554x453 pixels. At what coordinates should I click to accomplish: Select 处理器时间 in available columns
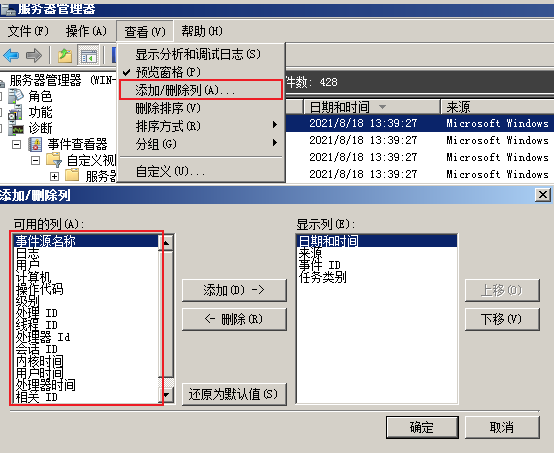pos(87,385)
